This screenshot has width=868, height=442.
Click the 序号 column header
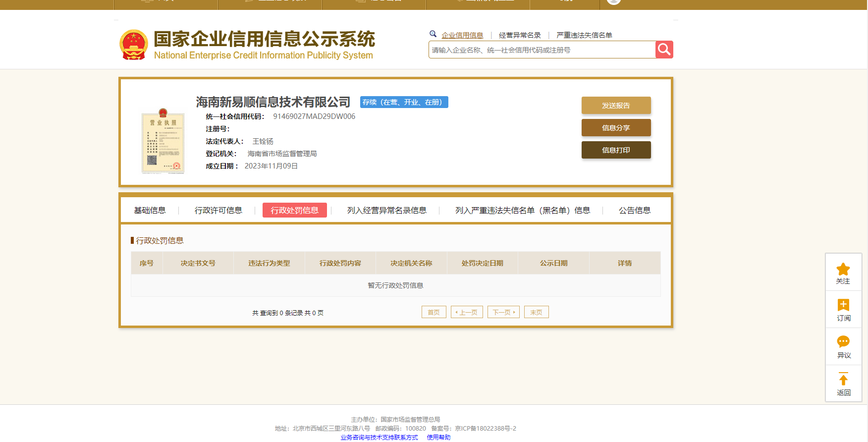point(147,263)
